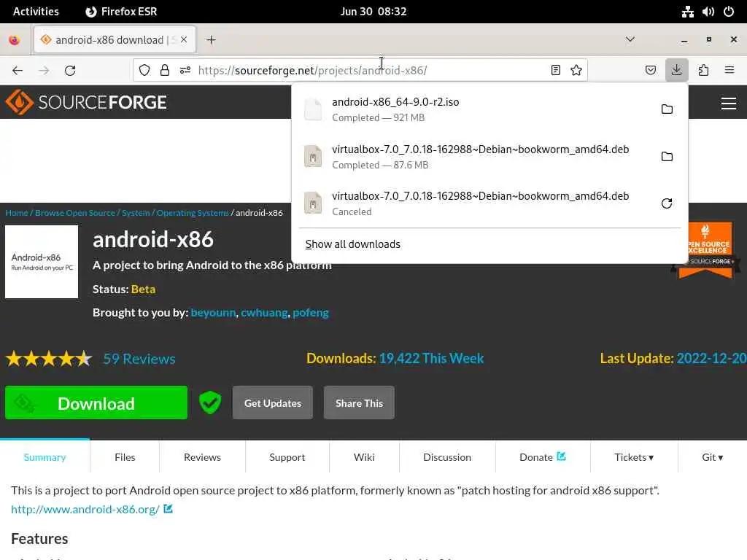Click the green verified shield checkmark

[x=210, y=402]
